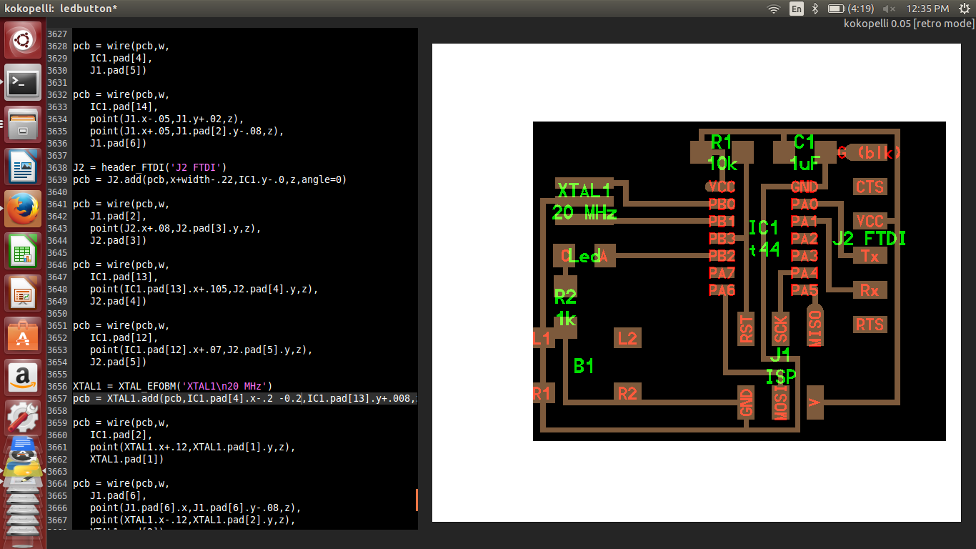Image resolution: width=976 pixels, height=549 pixels.
Task: Open the 12:35 PM clock menu
Action: pyautogui.click(x=927, y=9)
